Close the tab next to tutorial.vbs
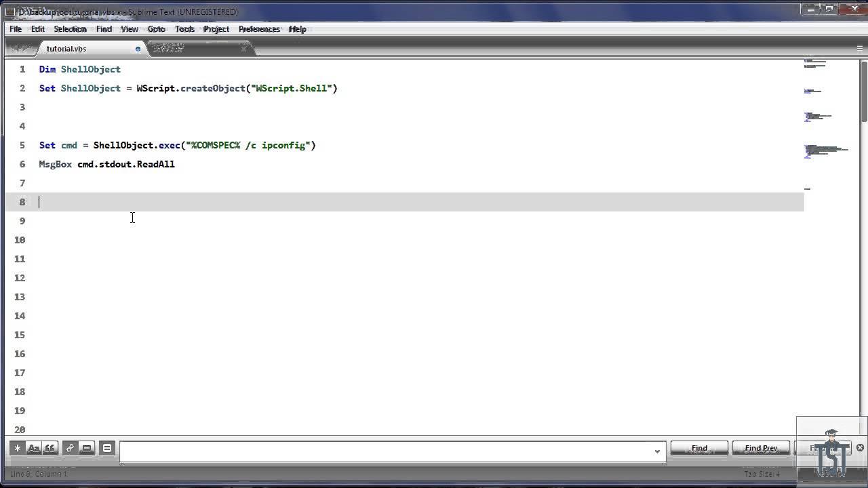 coord(243,49)
